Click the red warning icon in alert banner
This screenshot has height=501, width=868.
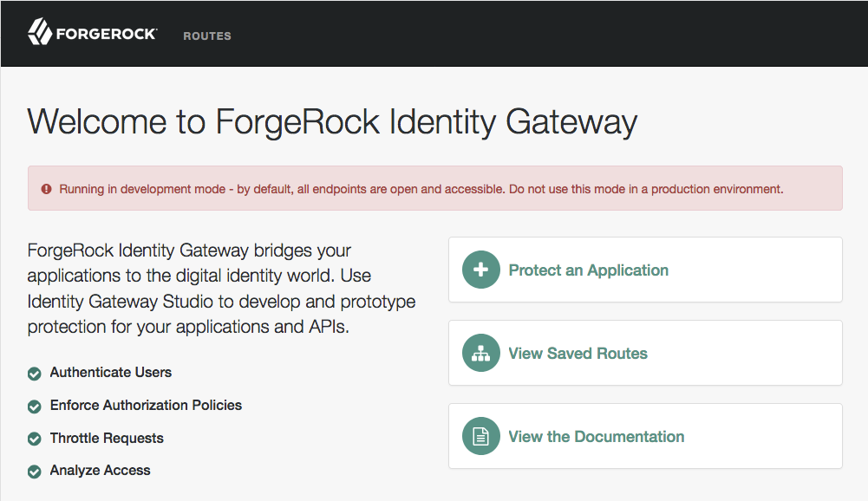pyautogui.click(x=47, y=189)
